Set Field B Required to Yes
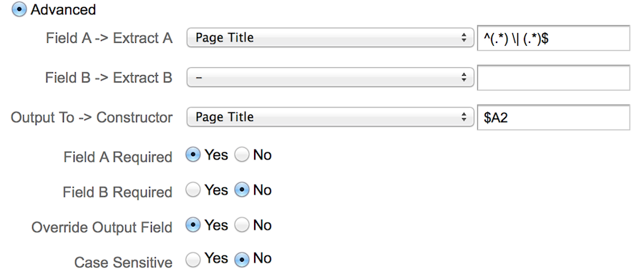The height and width of the screenshot is (279, 644). click(x=193, y=190)
